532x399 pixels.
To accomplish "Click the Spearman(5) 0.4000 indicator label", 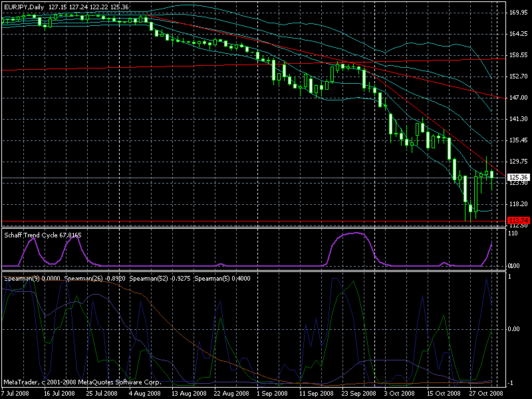I will (223, 279).
